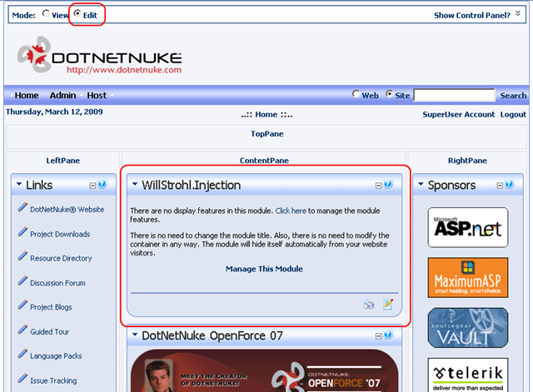The image size is (533, 392).
Task: Click the help icon in Links module header
Action: (x=102, y=185)
